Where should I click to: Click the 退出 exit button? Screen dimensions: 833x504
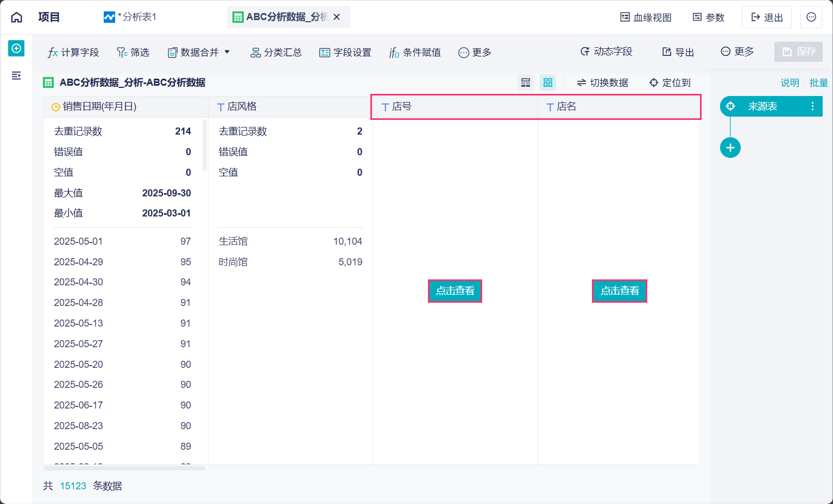tap(767, 17)
